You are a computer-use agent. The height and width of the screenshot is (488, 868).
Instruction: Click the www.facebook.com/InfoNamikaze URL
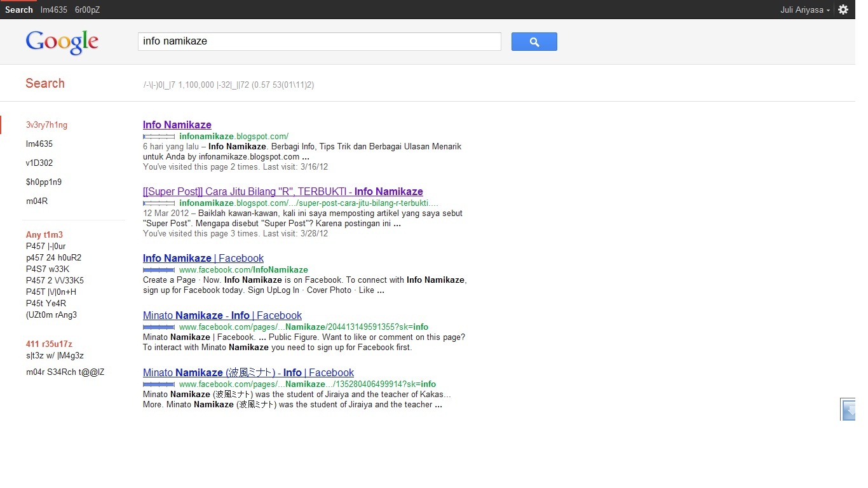tap(243, 270)
